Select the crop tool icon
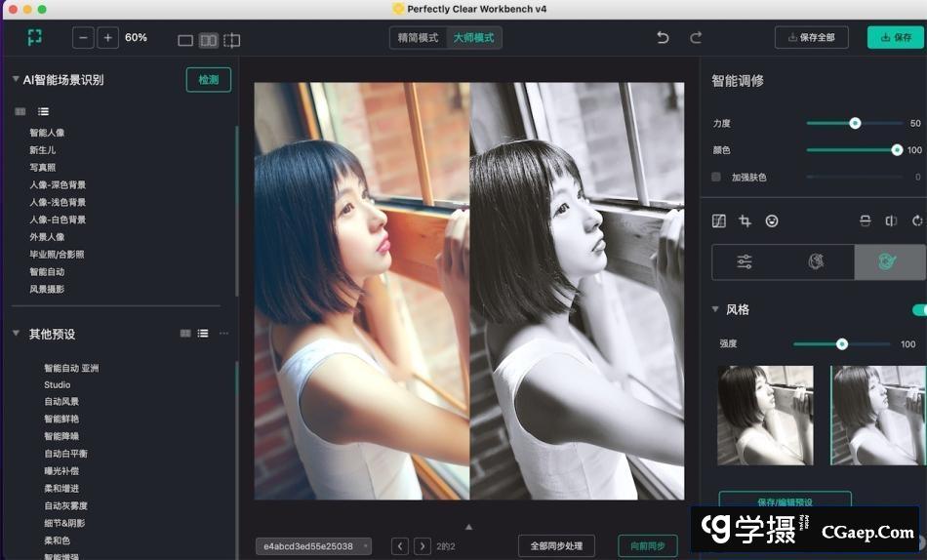This screenshot has height=560, width=927. point(745,221)
